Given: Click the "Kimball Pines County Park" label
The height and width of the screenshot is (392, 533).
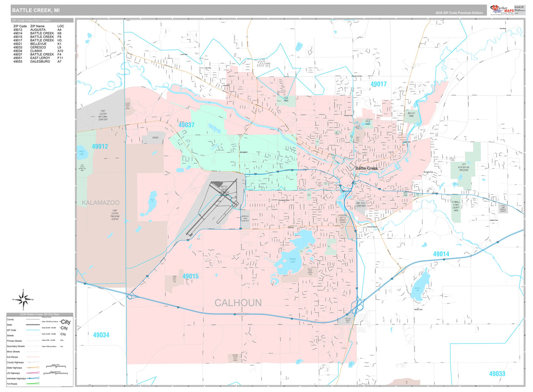Looking at the screenshot, I should (x=456, y=206).
